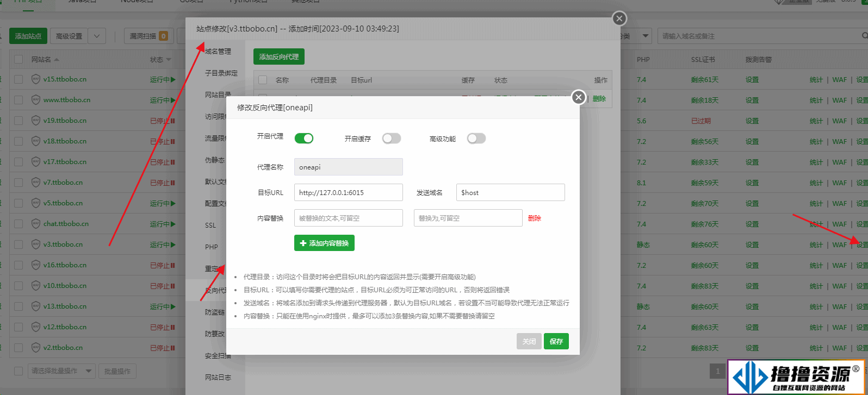
Task: Click the 批量操作 button
Action: pos(117,371)
